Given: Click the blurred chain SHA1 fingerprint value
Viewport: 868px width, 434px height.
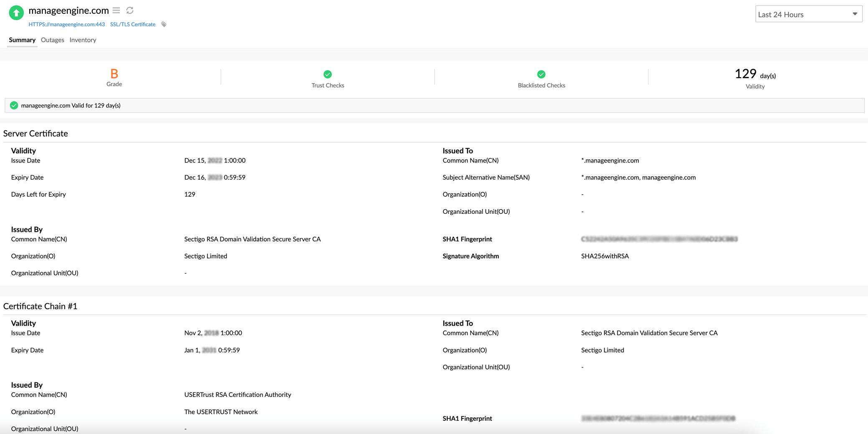Looking at the screenshot, I should coord(658,419).
